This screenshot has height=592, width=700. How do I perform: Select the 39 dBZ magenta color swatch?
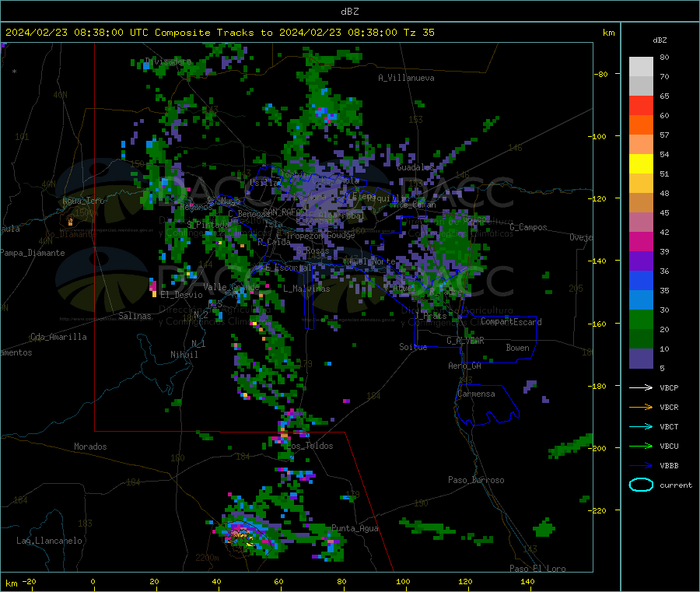pyautogui.click(x=641, y=241)
